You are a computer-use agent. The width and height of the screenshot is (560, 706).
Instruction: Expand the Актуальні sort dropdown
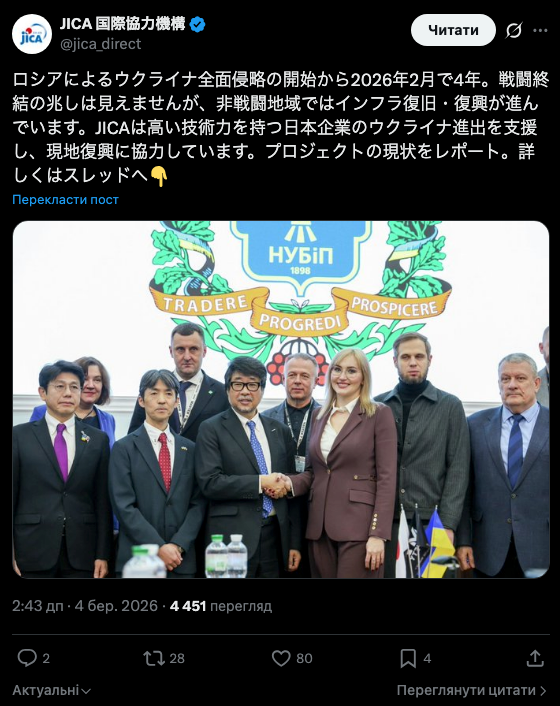point(51,690)
